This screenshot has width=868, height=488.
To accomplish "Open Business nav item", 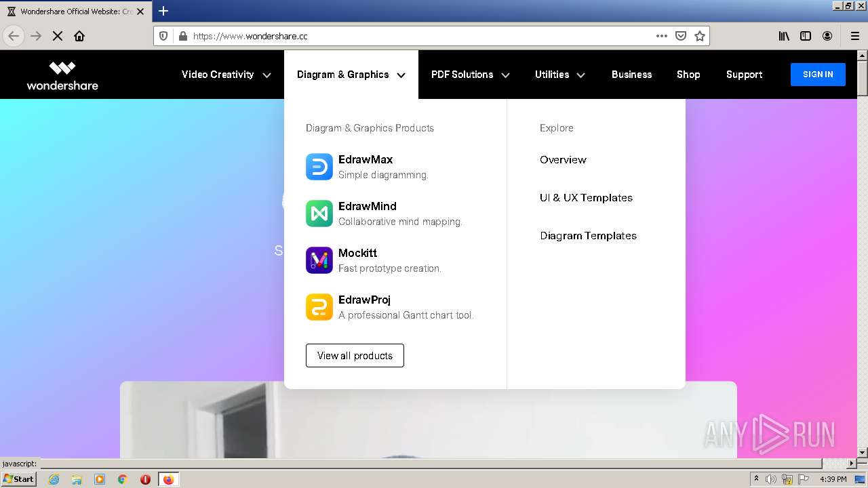I will [x=631, y=75].
